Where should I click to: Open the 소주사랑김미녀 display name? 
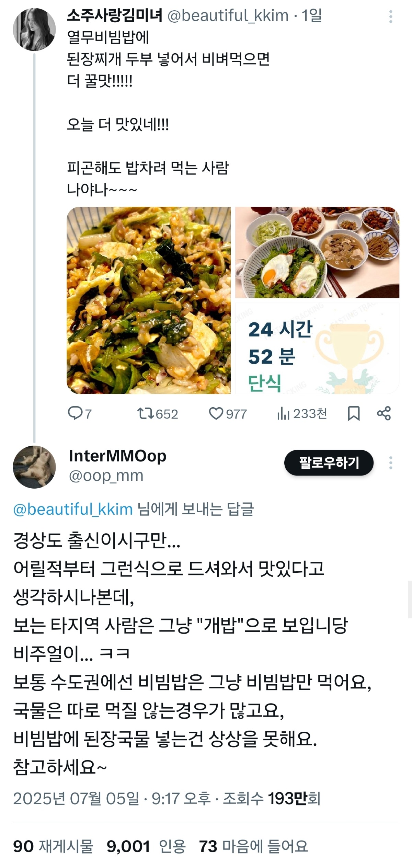point(115,16)
